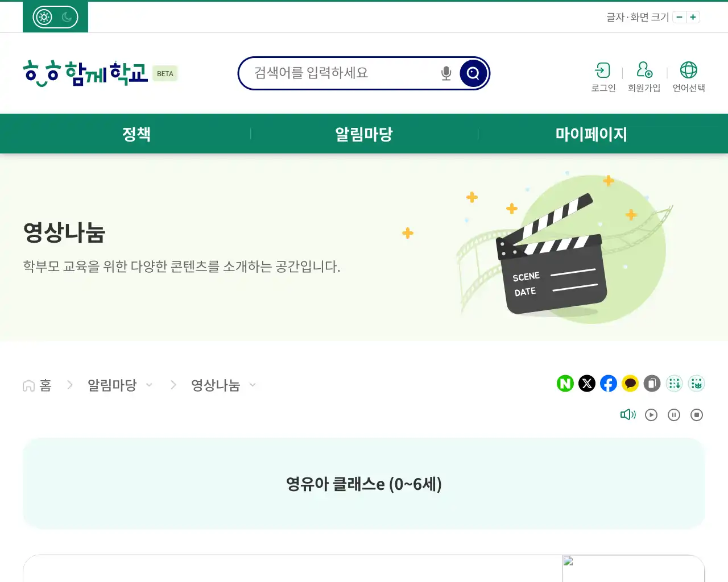Viewport: 728px width, 582px height.
Task: Share via KakaoTalk
Action: [x=630, y=384]
